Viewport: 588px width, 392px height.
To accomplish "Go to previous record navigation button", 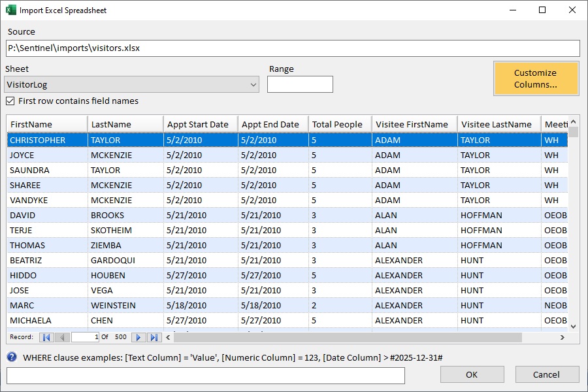I will [62, 337].
